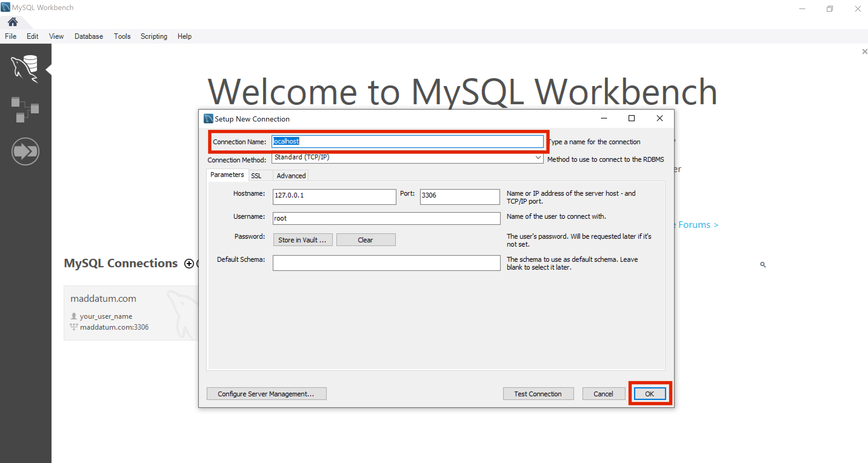This screenshot has height=463, width=868.
Task: Minimize the Setup New Connection dialog
Action: coord(604,118)
